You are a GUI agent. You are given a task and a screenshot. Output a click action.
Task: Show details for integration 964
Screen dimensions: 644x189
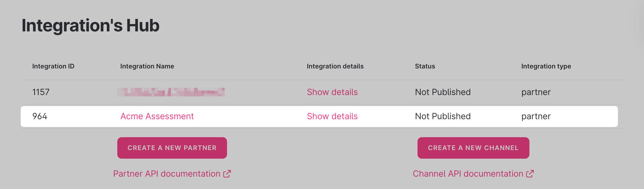pyautogui.click(x=332, y=116)
